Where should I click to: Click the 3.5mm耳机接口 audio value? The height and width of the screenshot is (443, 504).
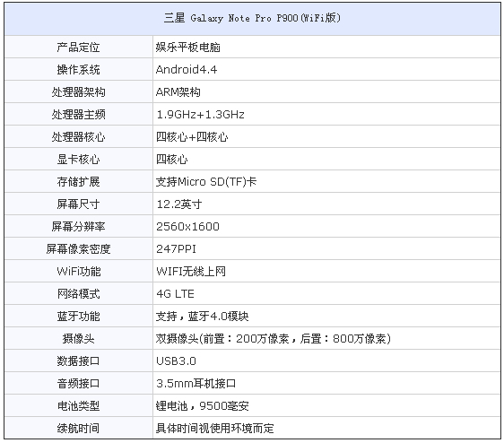tap(196, 384)
